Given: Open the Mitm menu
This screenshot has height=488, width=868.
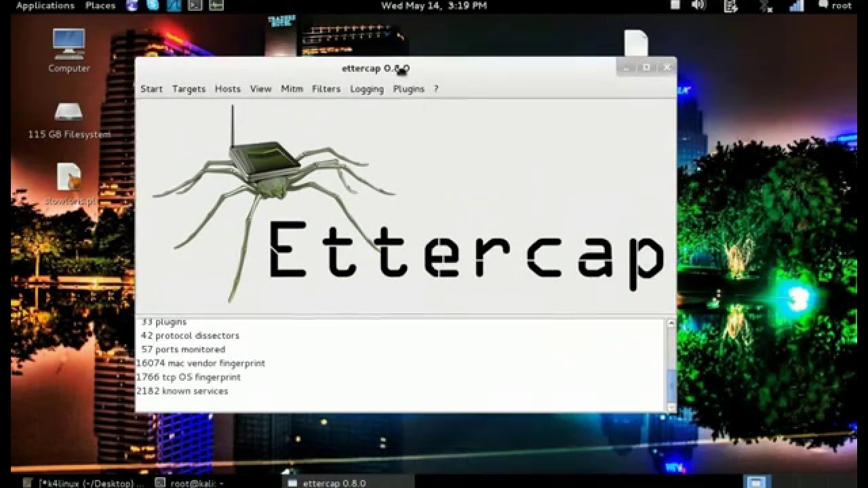Looking at the screenshot, I should tap(292, 89).
